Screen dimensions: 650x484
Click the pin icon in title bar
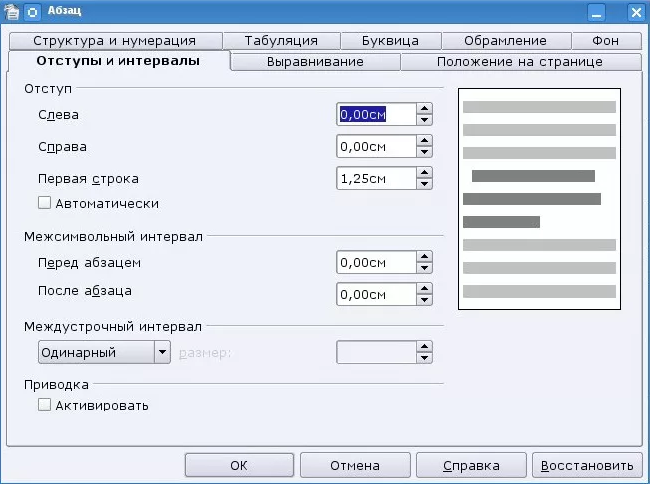[32, 12]
